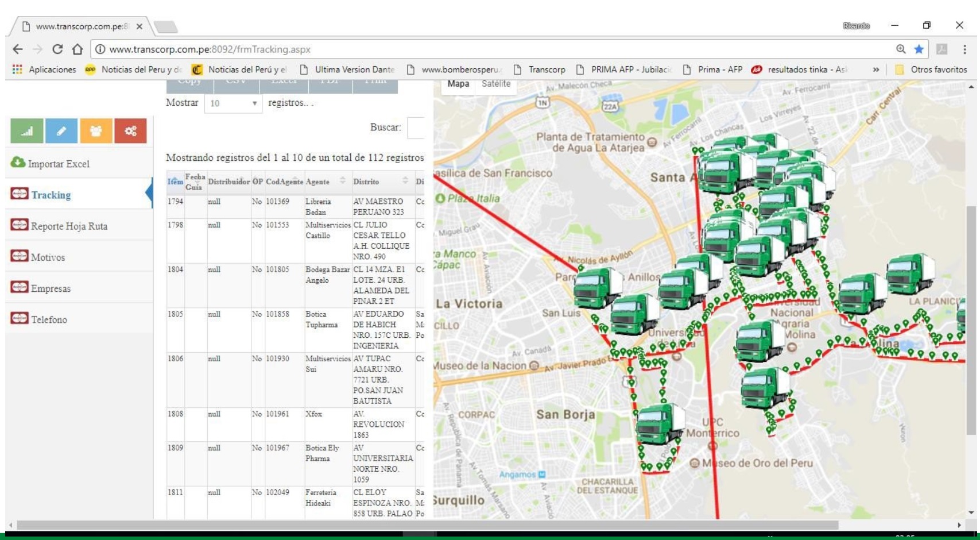Reload the page with refresh icon
The width and height of the screenshot is (980, 540).
[x=57, y=49]
